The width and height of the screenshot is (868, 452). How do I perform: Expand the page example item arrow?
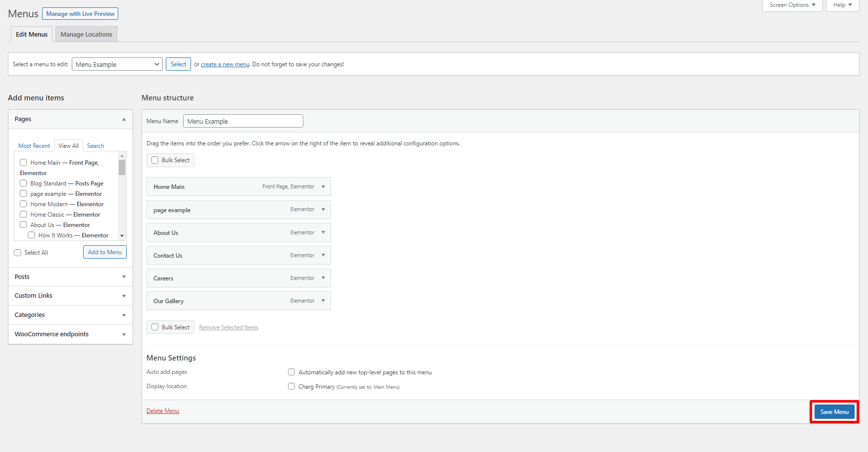(x=323, y=210)
